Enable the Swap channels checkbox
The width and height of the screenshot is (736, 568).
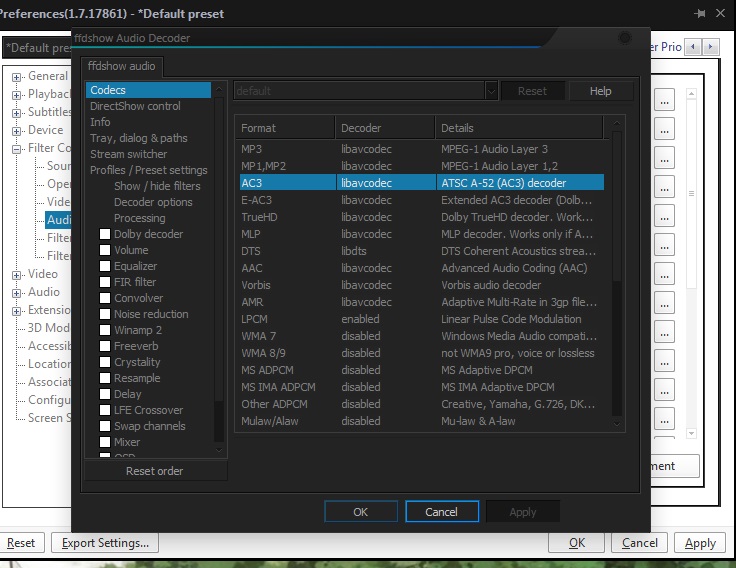[x=105, y=426]
